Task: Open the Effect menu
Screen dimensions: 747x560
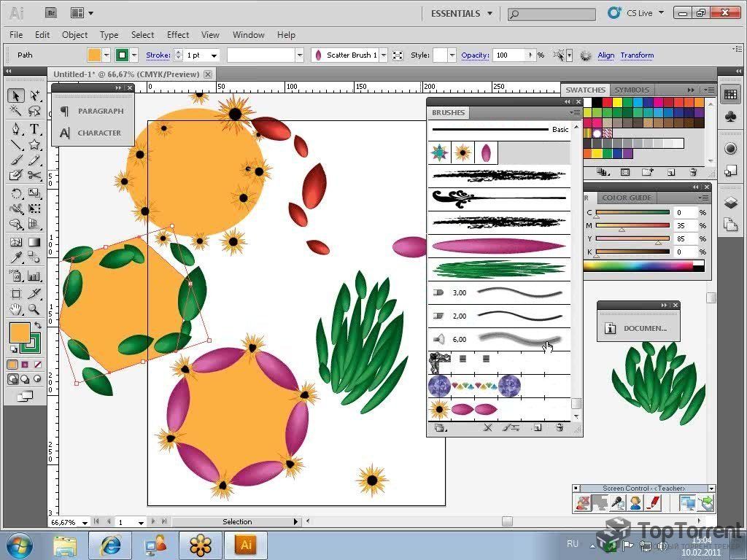Action: [x=178, y=35]
